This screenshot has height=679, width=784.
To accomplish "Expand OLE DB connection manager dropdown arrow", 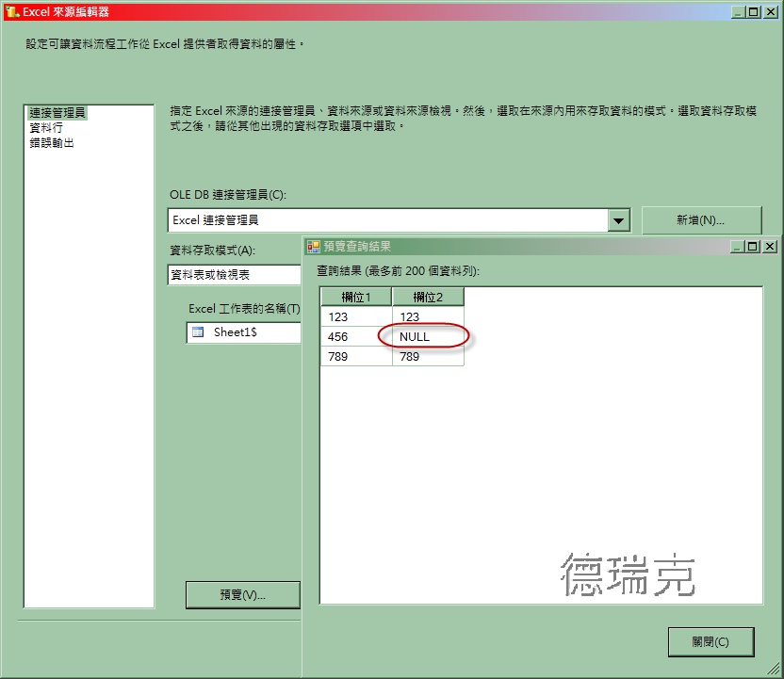I will [x=618, y=220].
